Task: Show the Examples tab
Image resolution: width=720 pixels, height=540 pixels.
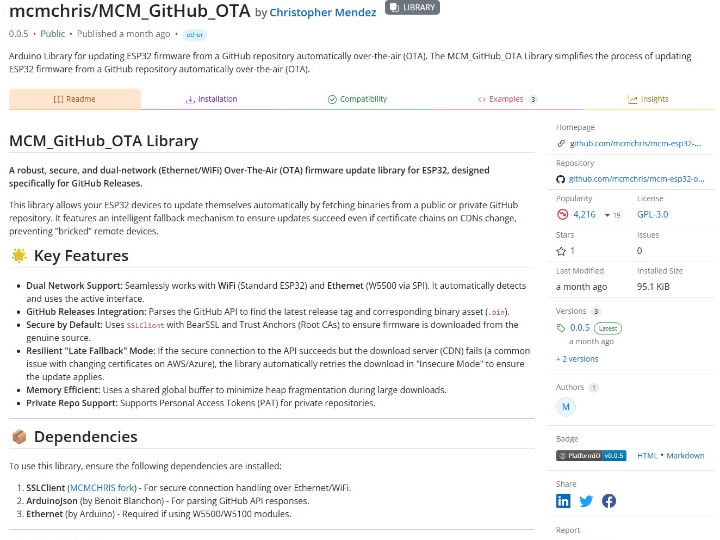Action: pos(507,99)
